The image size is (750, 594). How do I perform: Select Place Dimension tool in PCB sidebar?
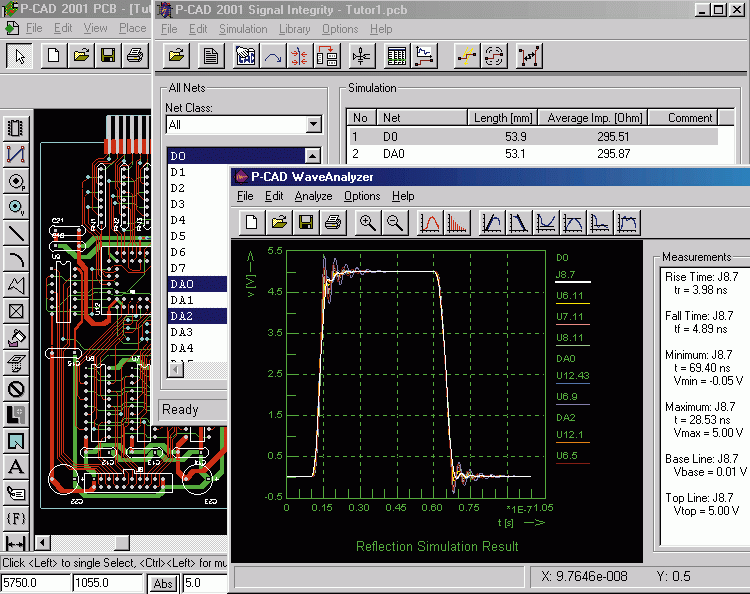[16, 543]
